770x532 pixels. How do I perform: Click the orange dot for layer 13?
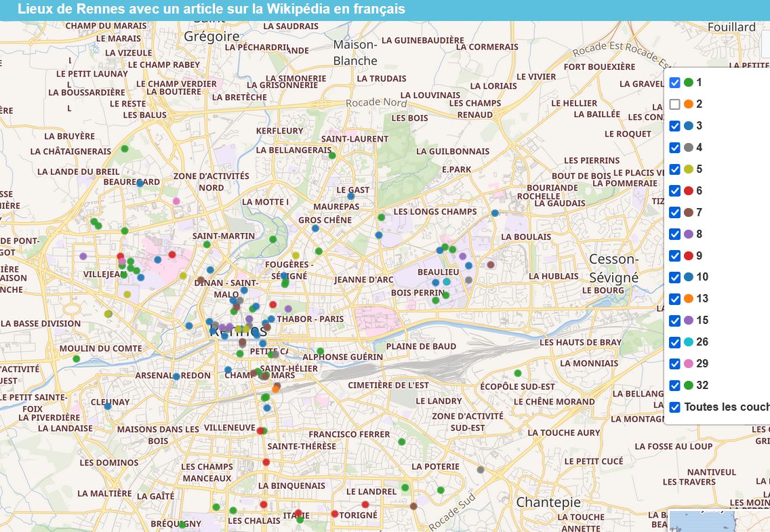(x=689, y=298)
